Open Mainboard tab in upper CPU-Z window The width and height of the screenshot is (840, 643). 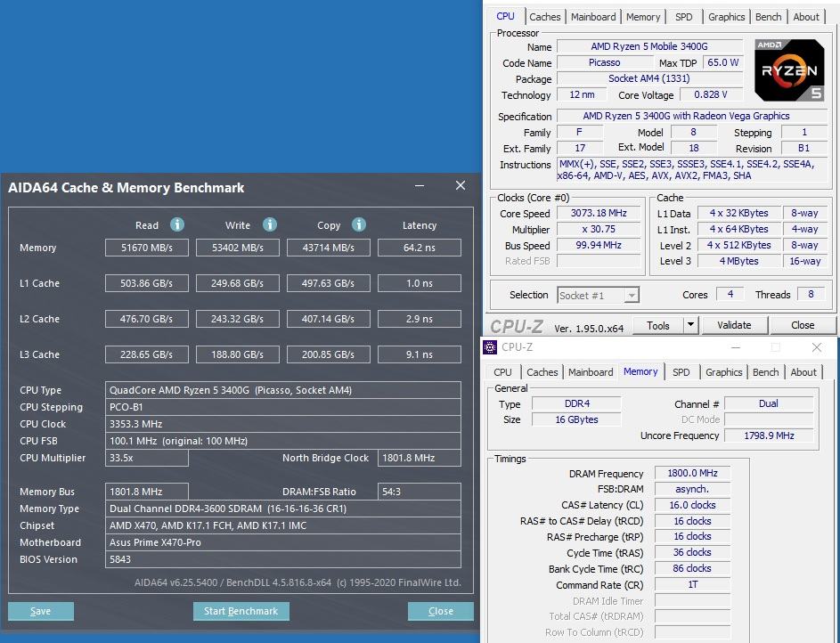tap(593, 17)
